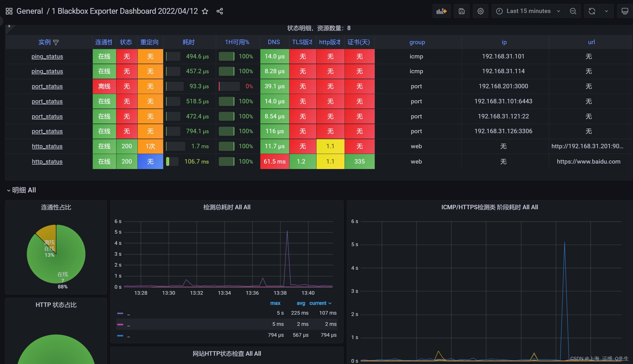This screenshot has height=364, width=633.
Task: Click the TLS version 1.2 cell
Action: pos(303,161)
